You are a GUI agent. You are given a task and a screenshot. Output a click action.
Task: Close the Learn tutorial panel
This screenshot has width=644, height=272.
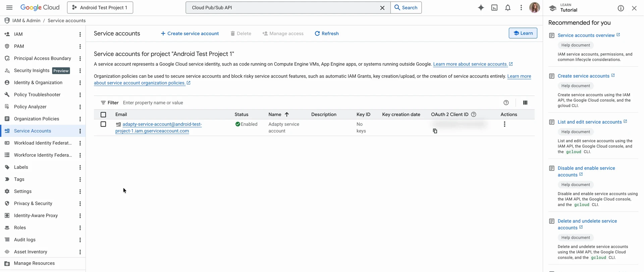634,8
